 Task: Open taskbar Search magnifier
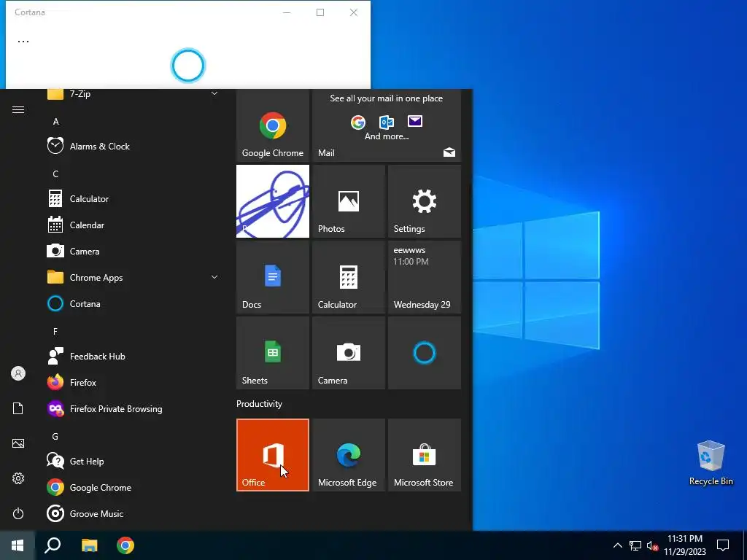click(x=53, y=545)
